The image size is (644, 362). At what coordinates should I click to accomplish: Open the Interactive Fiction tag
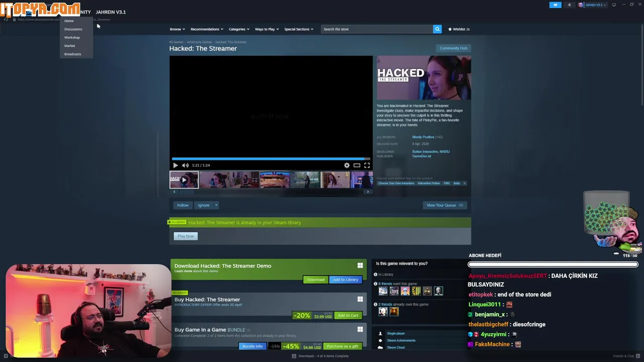click(429, 184)
